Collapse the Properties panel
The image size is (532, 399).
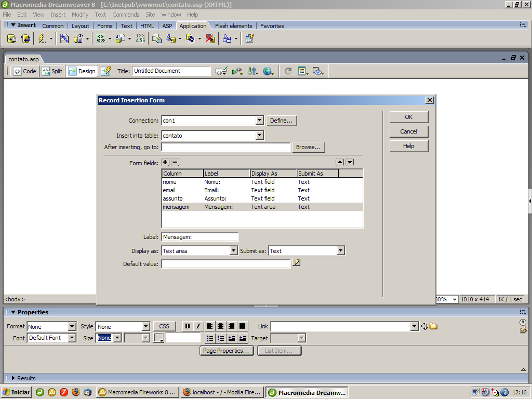[x=14, y=312]
